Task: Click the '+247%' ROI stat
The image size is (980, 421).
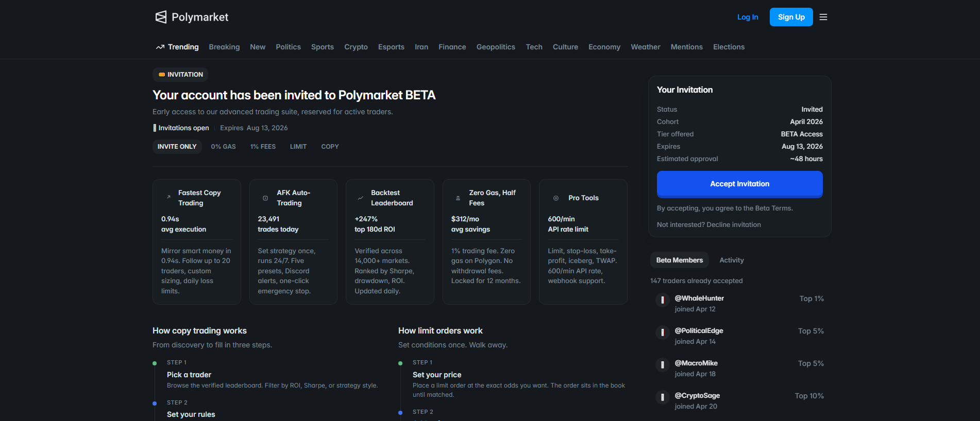Action: point(366,219)
